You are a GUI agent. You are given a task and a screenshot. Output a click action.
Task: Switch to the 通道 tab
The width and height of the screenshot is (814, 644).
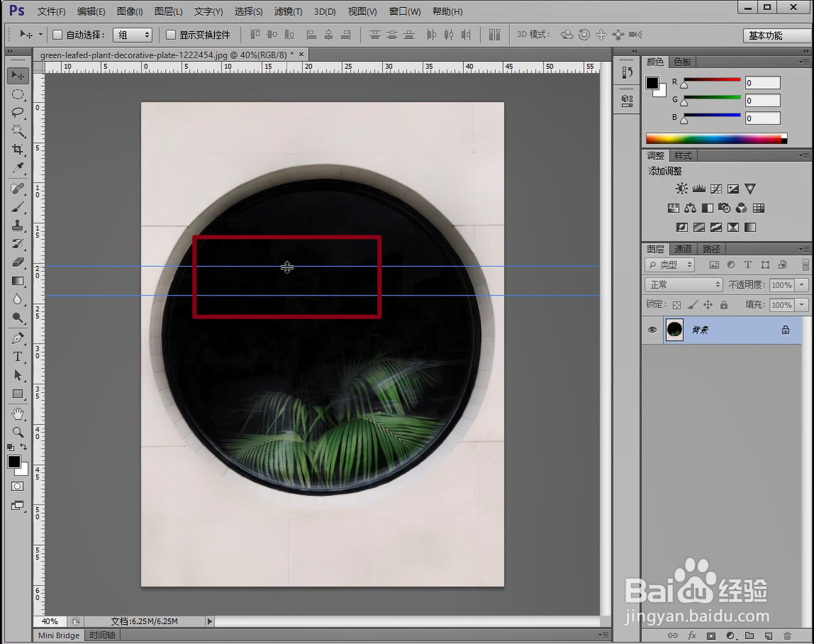682,249
